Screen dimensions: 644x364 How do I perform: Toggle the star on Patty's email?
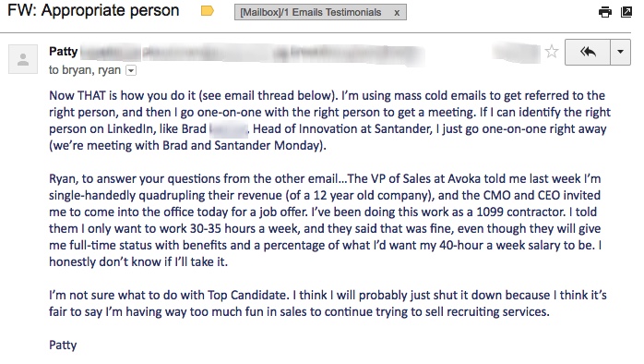click(552, 52)
